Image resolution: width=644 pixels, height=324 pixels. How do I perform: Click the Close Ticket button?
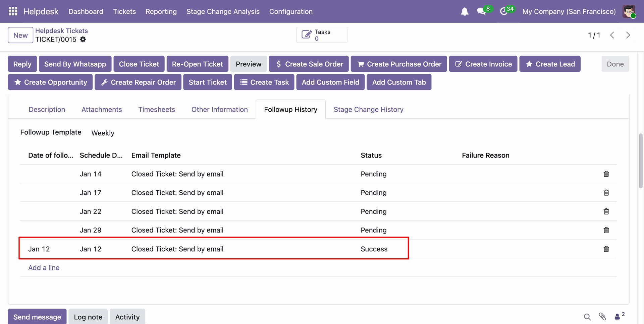139,64
